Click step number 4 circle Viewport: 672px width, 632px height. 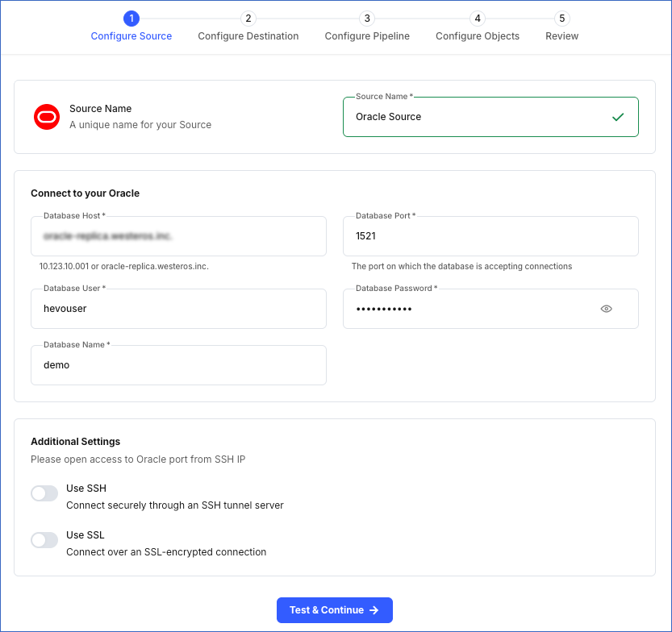478,19
